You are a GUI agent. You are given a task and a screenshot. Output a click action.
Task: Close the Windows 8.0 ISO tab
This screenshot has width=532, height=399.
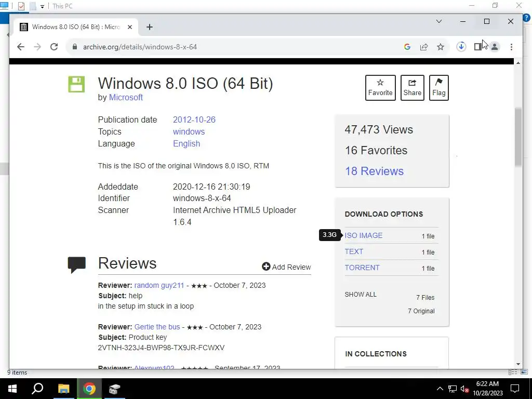tap(129, 27)
